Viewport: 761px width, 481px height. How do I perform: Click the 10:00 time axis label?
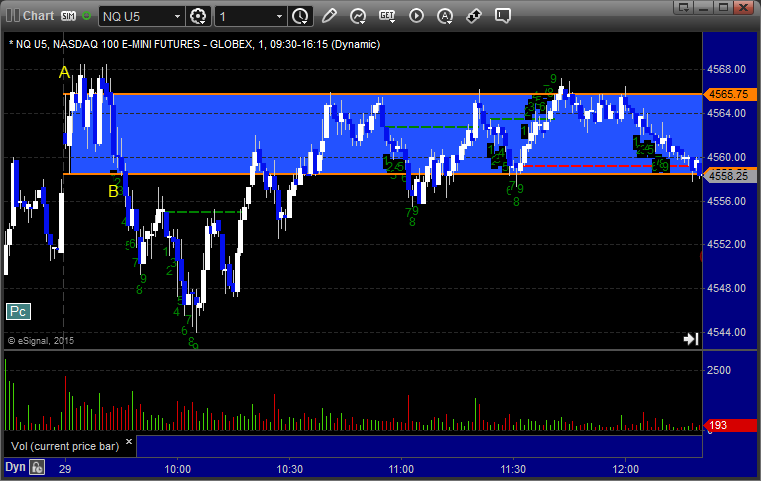tap(178, 469)
